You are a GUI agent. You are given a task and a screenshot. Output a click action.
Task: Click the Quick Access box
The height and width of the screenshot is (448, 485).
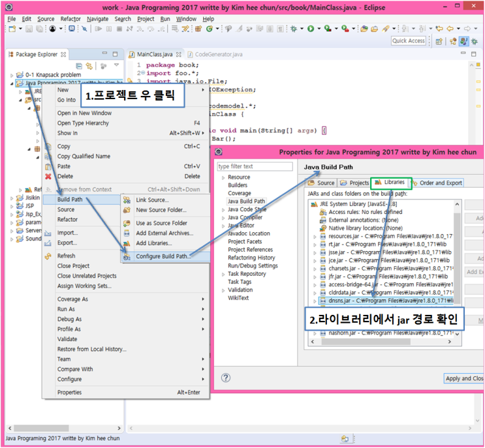(x=409, y=40)
